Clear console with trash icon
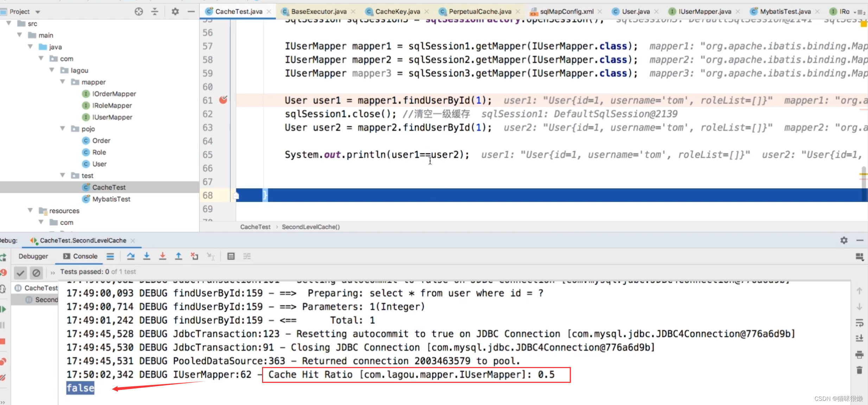The width and height of the screenshot is (868, 405). click(860, 370)
